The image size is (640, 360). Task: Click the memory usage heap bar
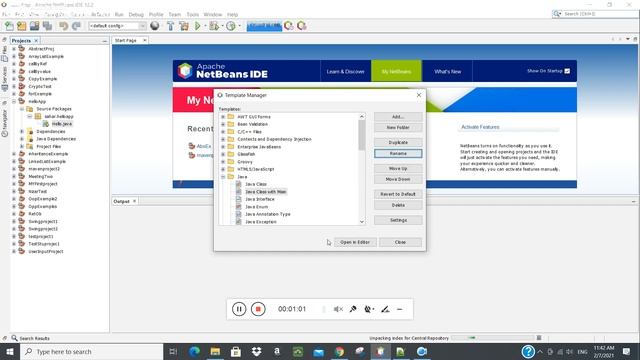point(264,26)
